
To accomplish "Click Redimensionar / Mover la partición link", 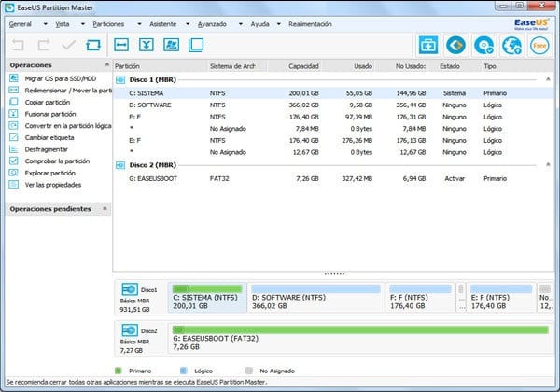I will click(68, 91).
